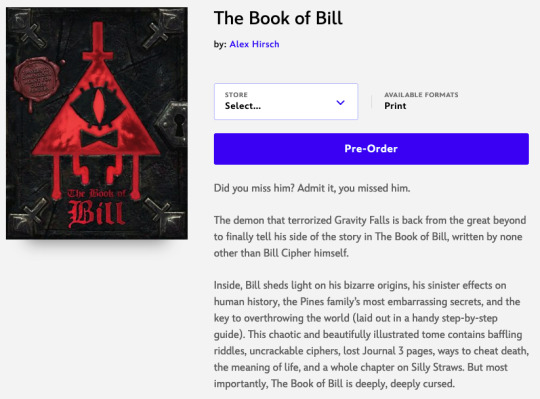
Task: Click the red wax seal on the cover
Action: [x=37, y=81]
